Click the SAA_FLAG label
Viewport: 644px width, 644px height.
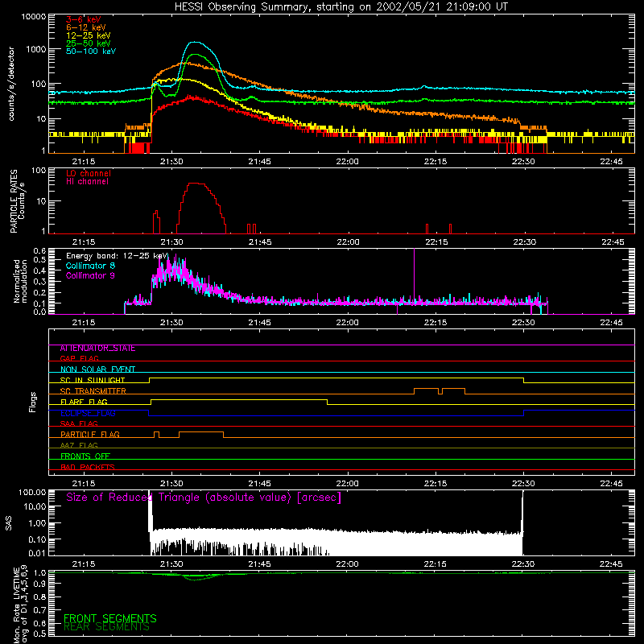coord(79,423)
